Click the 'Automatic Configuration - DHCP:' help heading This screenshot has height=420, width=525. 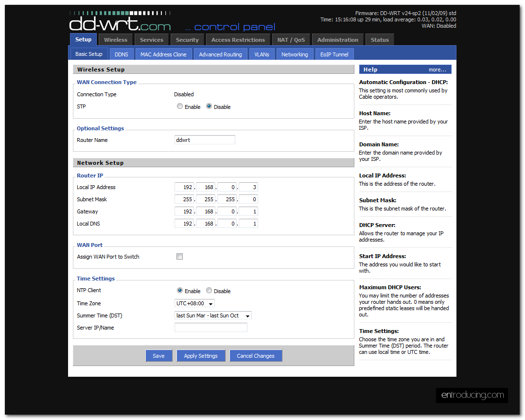(403, 82)
